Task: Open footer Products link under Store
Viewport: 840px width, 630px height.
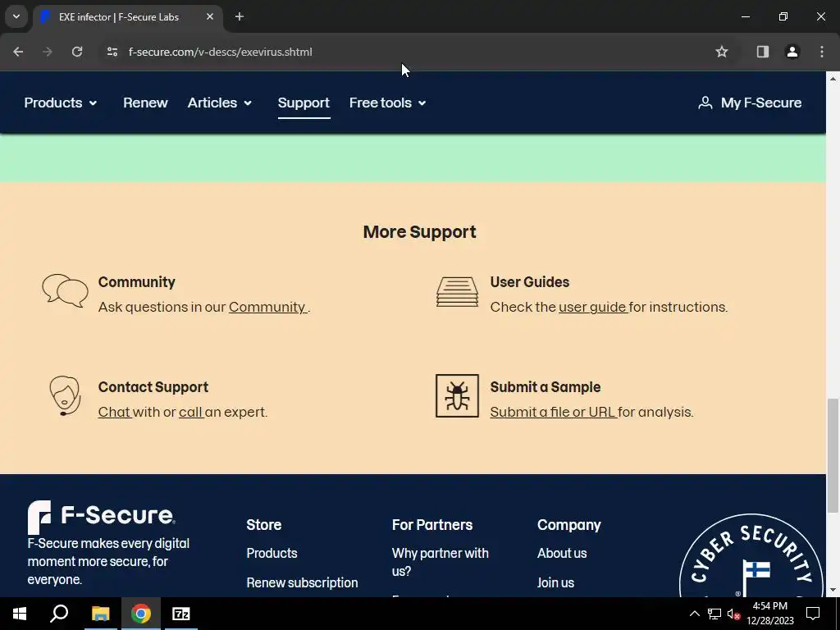Action: click(x=272, y=554)
